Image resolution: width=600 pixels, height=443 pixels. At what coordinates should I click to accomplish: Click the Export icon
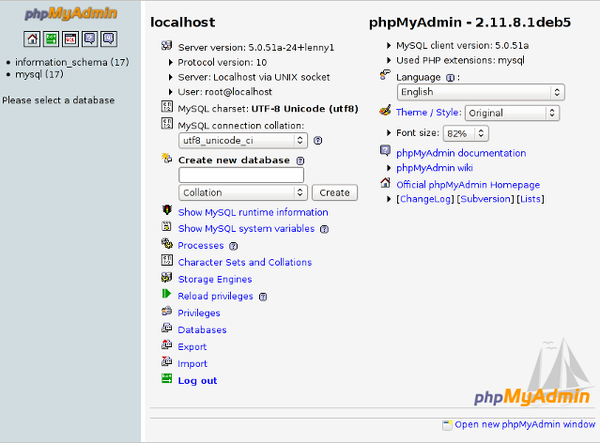(166, 345)
